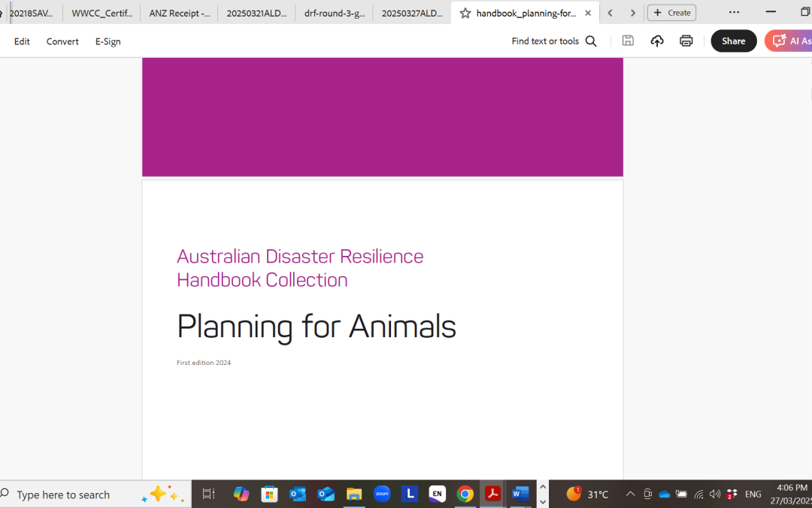Open the Create dropdown
This screenshot has width=812, height=508.
(671, 12)
